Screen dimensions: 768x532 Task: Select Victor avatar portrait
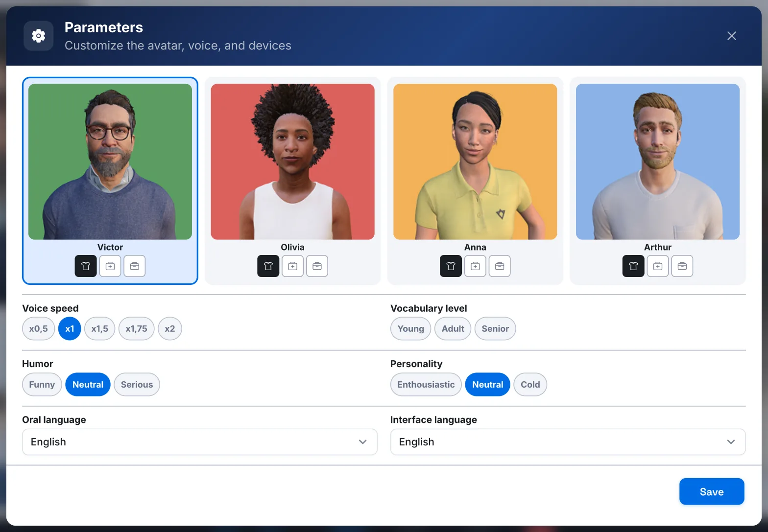[110, 162]
